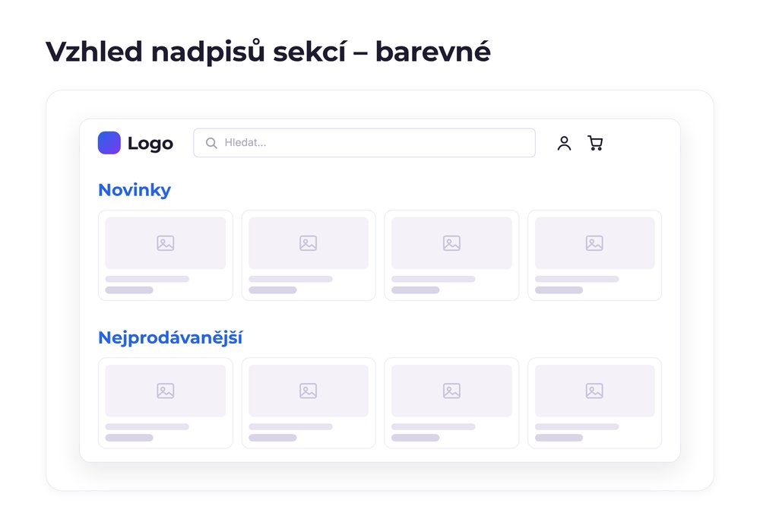
Task: Open the shopping cart icon
Action: (595, 143)
